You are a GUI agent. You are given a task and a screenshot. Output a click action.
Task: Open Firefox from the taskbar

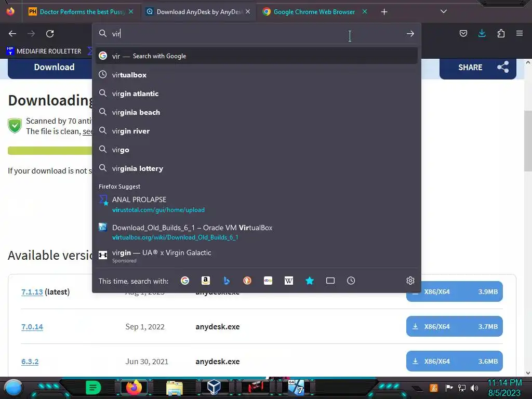[x=134, y=388]
